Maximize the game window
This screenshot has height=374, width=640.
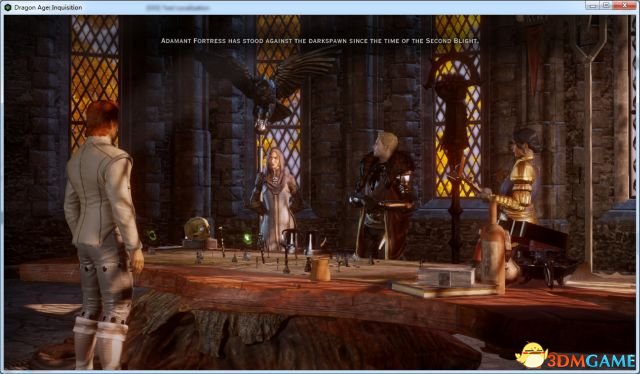[606, 5]
